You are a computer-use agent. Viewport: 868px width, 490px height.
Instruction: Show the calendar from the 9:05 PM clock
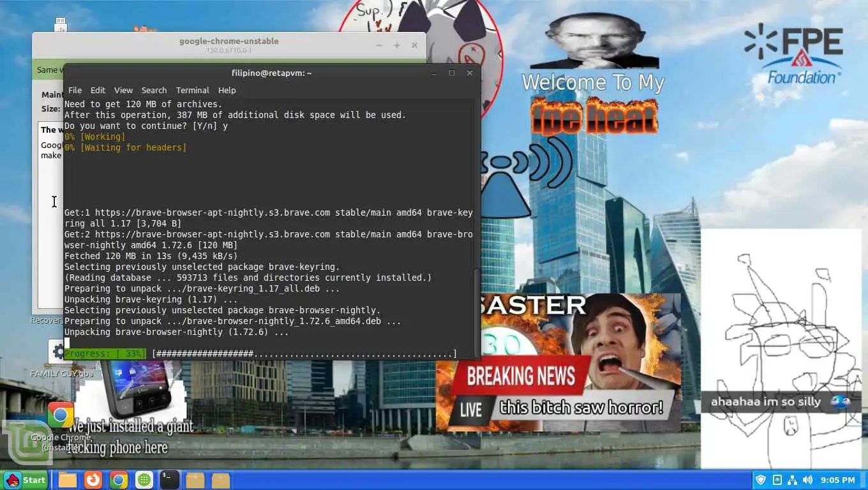pos(838,480)
